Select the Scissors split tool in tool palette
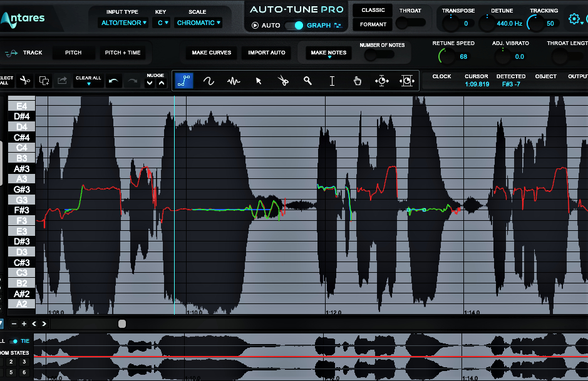This screenshot has height=381, width=588. pos(283,81)
